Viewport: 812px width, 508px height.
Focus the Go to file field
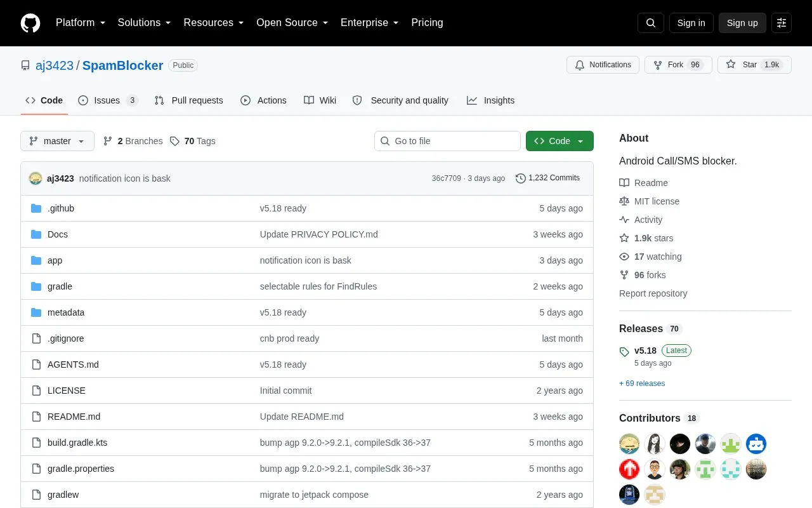447,141
